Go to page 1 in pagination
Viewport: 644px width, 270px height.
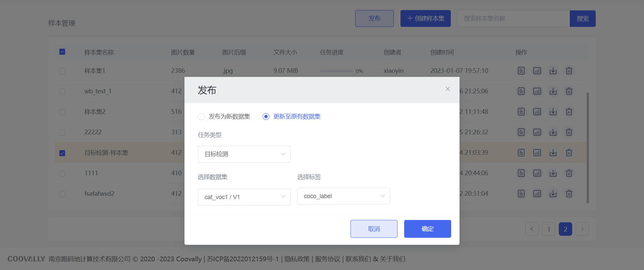pyautogui.click(x=548, y=229)
